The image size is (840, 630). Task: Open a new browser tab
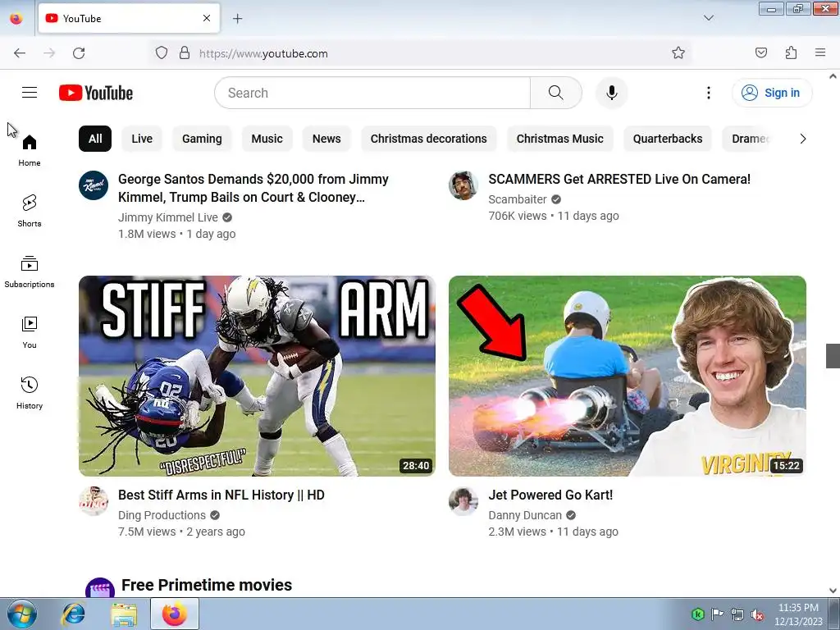click(237, 19)
